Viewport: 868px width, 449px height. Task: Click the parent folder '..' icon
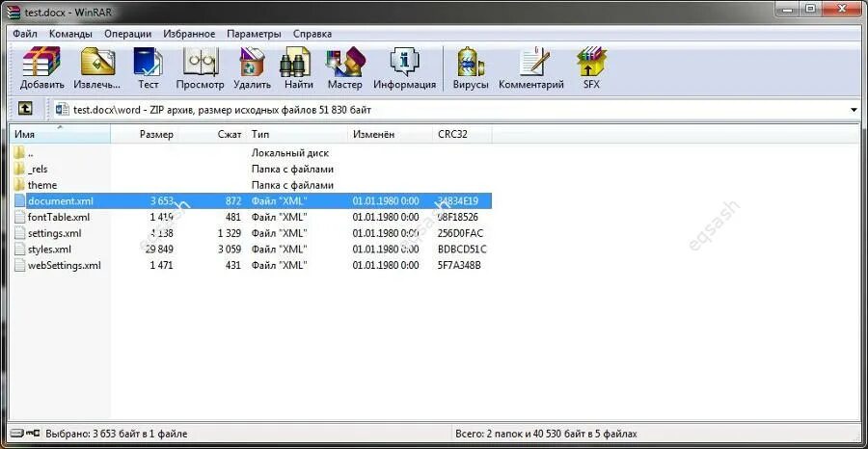(19, 152)
